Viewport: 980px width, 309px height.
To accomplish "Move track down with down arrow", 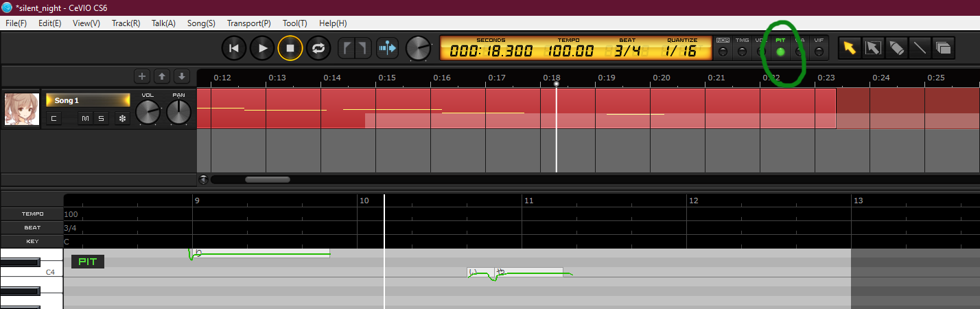I will click(x=181, y=76).
